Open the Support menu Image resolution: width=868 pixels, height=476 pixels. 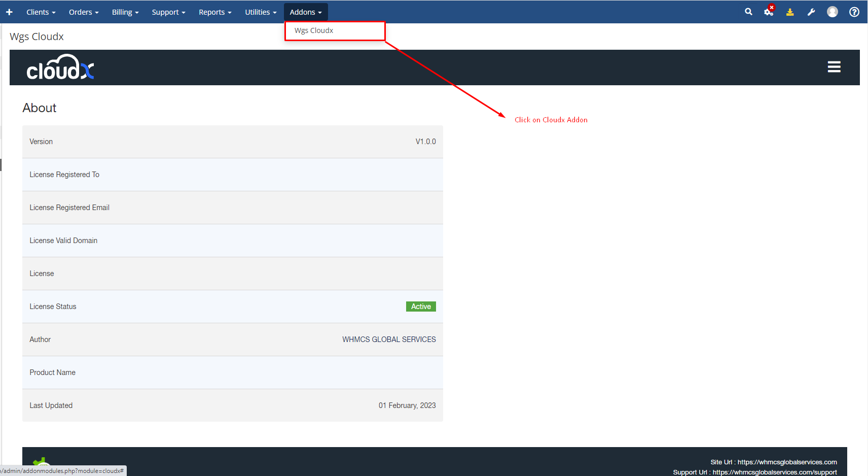pos(168,12)
